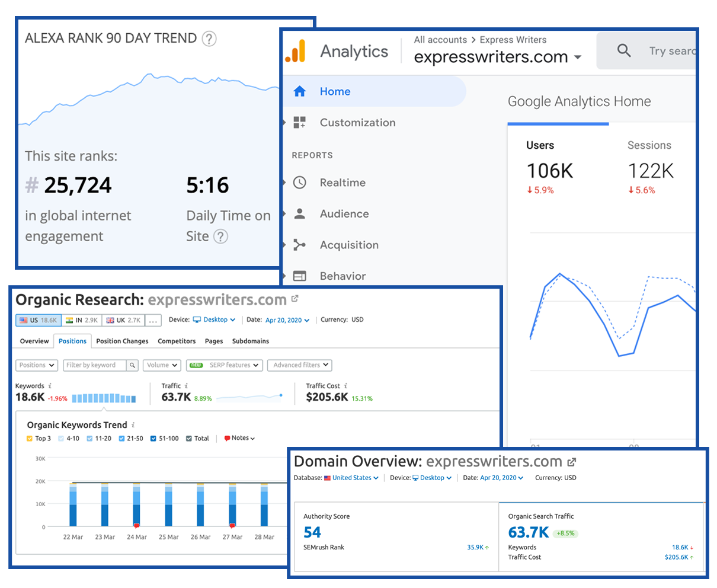The image size is (717, 588).
Task: Open the Volume filter dropdown
Action: click(162, 365)
